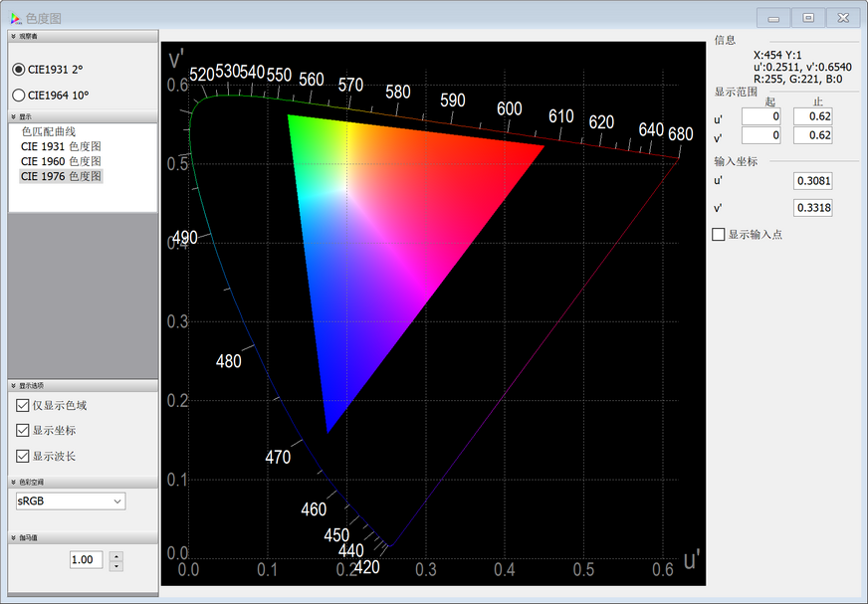Collapse the 伽马值 panel header
Image resolution: width=868 pixels, height=604 pixels.
[x=83, y=537]
